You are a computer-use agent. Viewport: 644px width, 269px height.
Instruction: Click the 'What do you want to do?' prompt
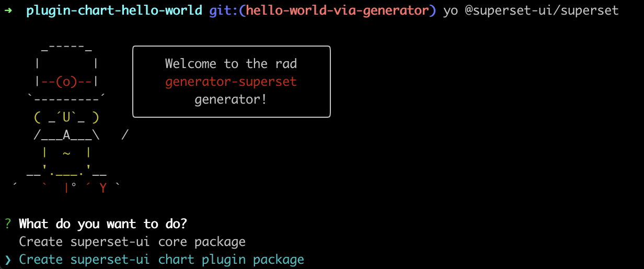coord(103,224)
